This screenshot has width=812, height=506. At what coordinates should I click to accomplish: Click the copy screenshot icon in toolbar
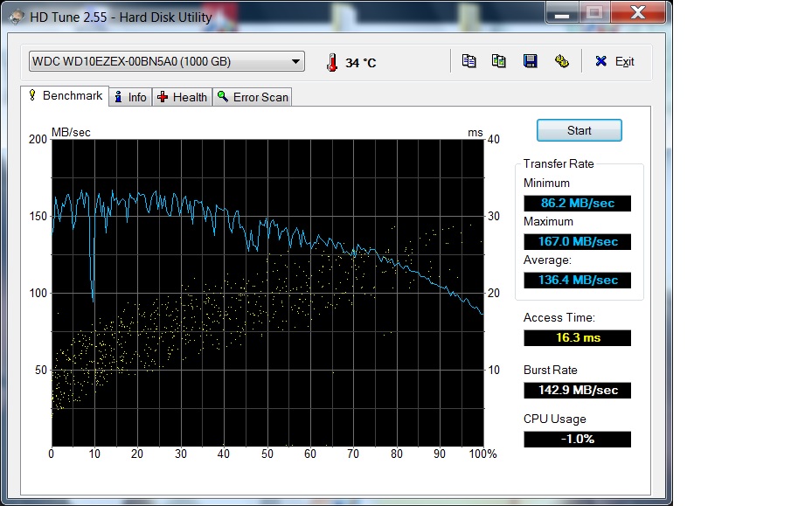pyautogui.click(x=499, y=61)
